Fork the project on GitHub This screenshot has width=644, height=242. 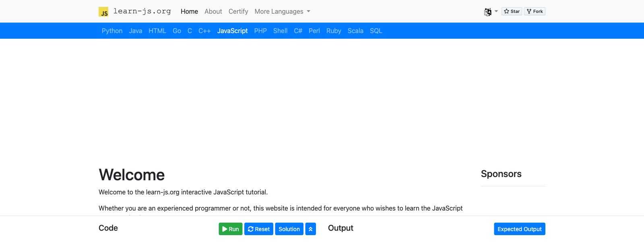(x=535, y=11)
